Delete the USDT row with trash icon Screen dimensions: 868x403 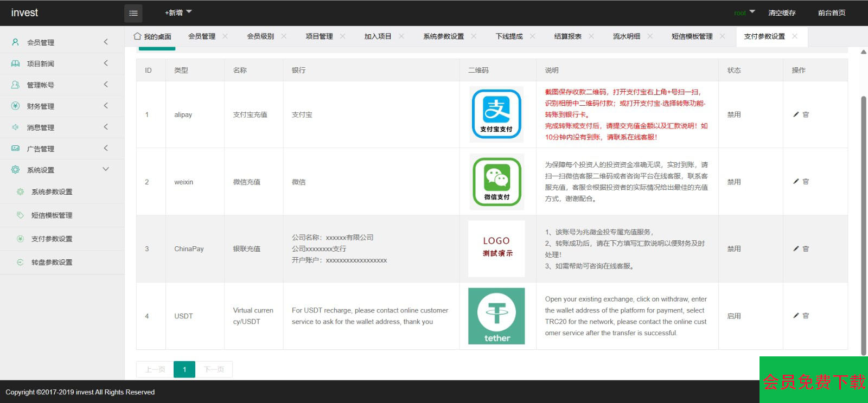coord(806,315)
